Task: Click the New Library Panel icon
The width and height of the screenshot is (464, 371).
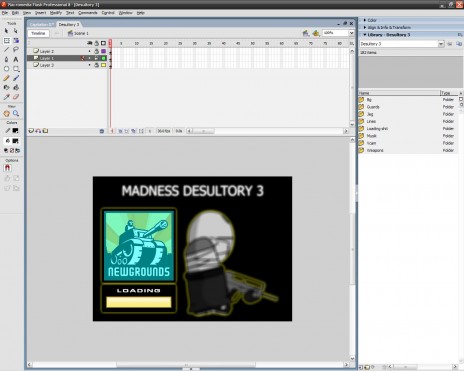Action: click(459, 44)
